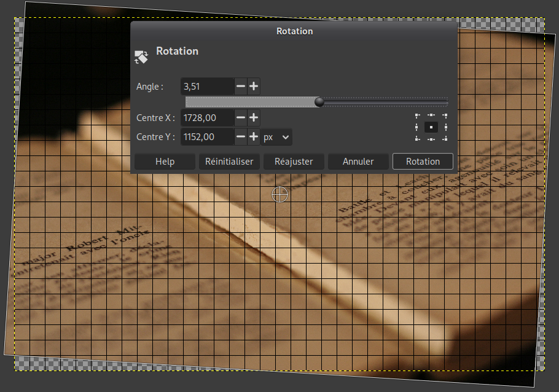Click the Réajuster button
The width and height of the screenshot is (559, 392).
coord(294,162)
